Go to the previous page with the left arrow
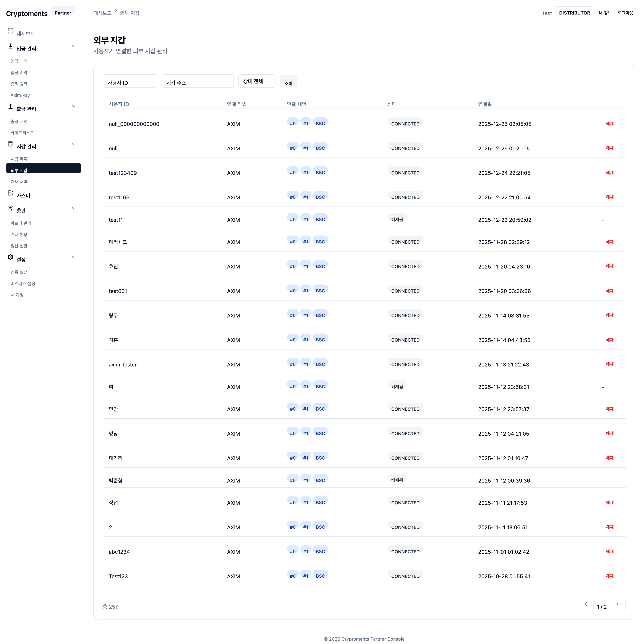Screen dimensions: 644x644 (x=586, y=604)
